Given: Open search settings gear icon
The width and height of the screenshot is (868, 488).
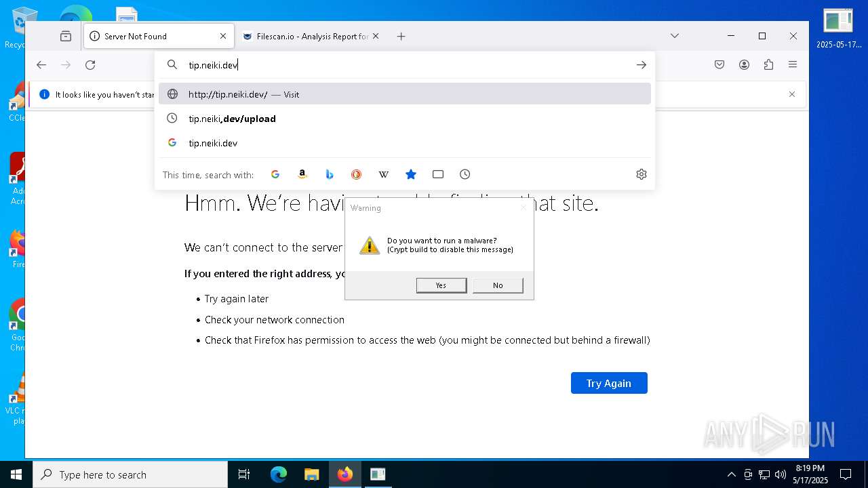Looking at the screenshot, I should click(x=642, y=175).
